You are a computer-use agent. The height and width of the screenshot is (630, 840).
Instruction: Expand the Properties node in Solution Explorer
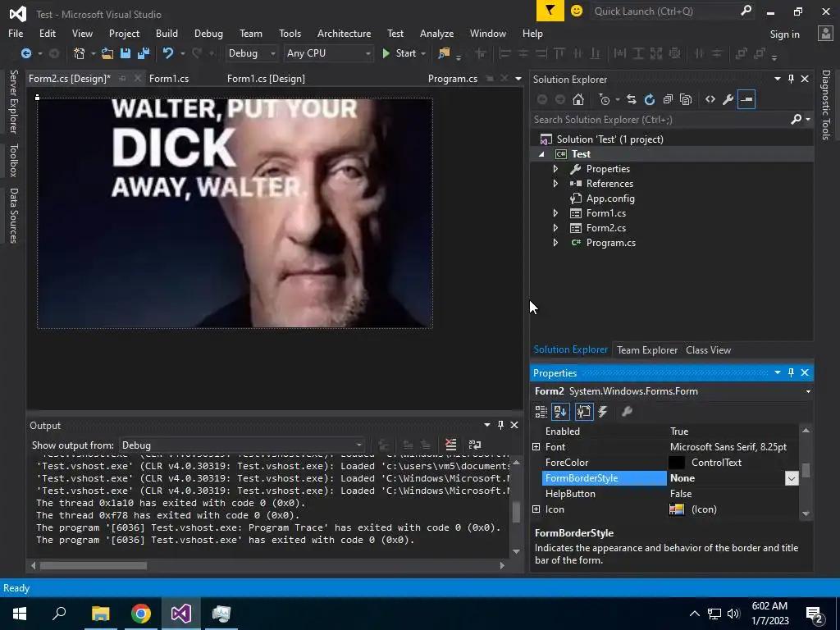click(x=555, y=169)
